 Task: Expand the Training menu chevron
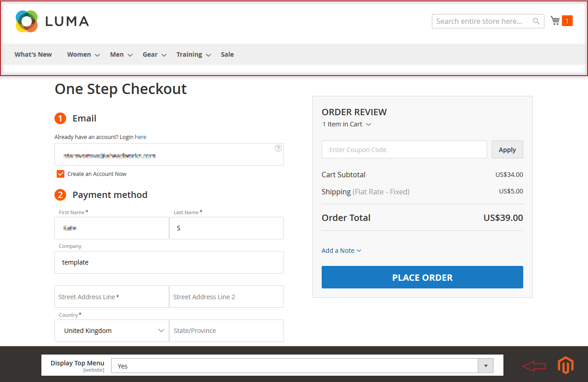pyautogui.click(x=208, y=55)
